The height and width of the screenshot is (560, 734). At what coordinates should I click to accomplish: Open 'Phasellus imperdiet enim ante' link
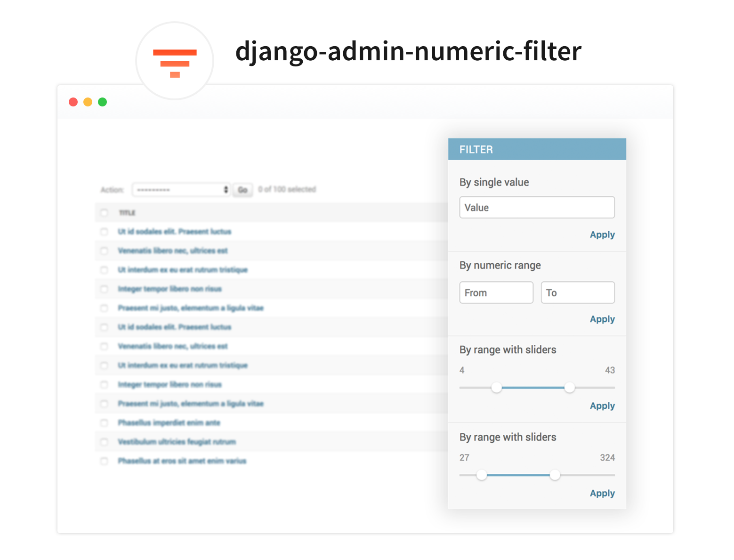[x=169, y=422]
